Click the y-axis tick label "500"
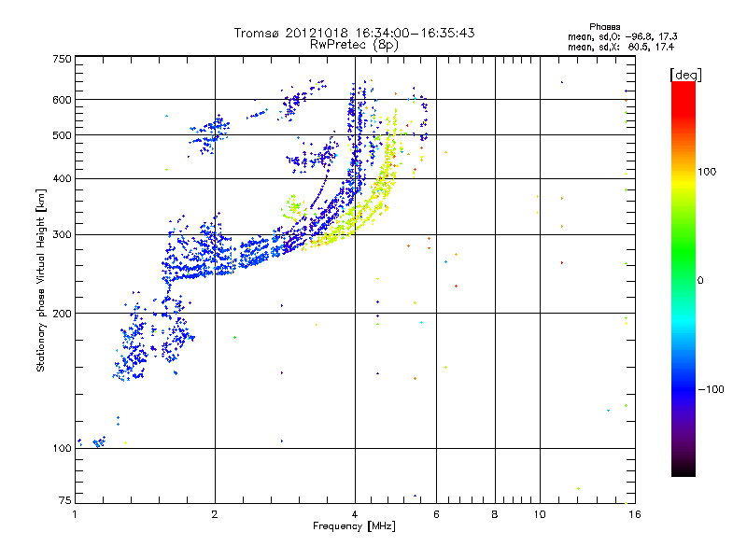The width and height of the screenshot is (747, 560). pyautogui.click(x=62, y=135)
